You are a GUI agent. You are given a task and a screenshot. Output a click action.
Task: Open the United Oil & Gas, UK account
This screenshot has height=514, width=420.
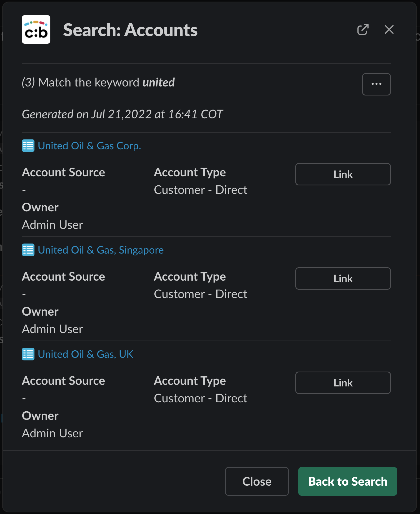(85, 354)
